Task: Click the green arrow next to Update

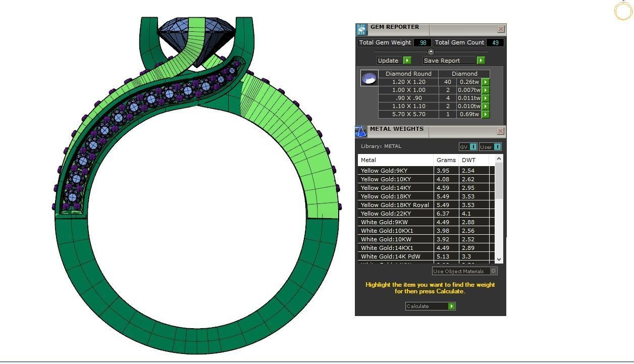Action: [x=407, y=61]
